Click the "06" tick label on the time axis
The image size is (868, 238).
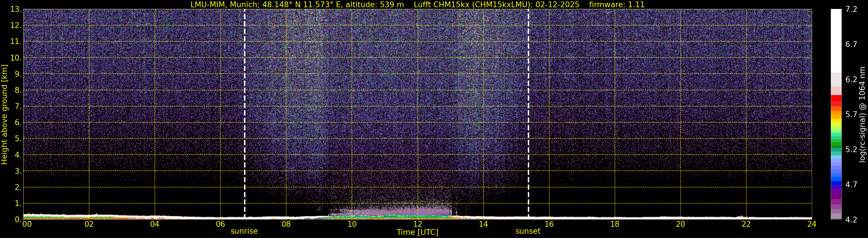220,224
